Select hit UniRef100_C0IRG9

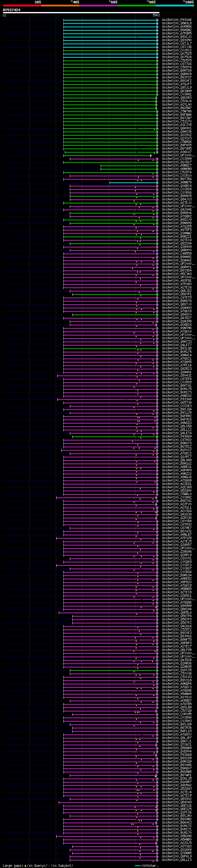(177, 189)
